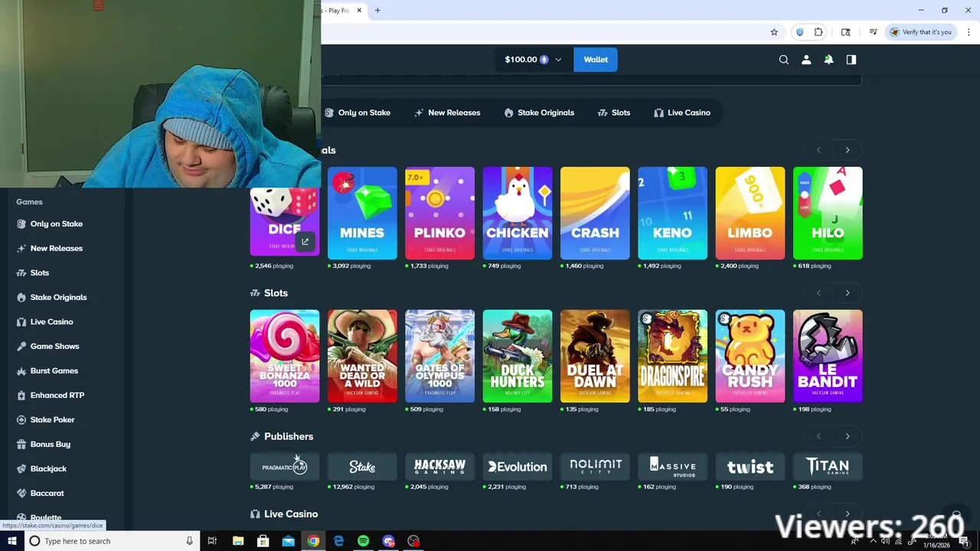Open Microsoft Edge from the taskbar
Viewport: 980px width, 551px height.
(x=338, y=541)
